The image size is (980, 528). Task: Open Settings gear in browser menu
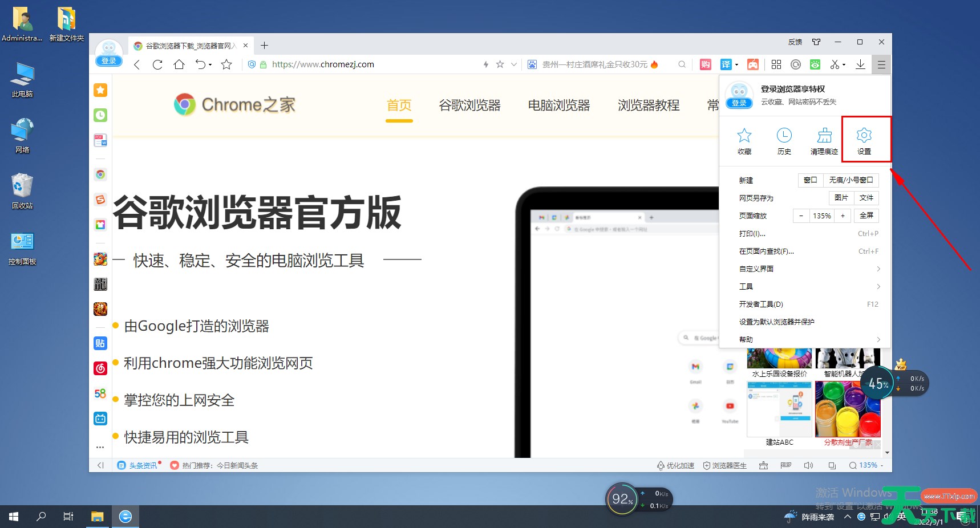(864, 140)
